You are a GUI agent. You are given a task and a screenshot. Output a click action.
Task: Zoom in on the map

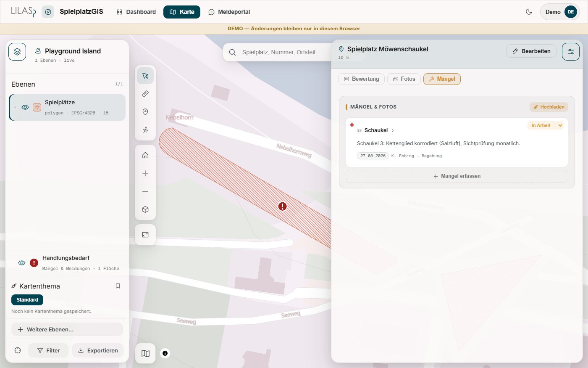(145, 173)
